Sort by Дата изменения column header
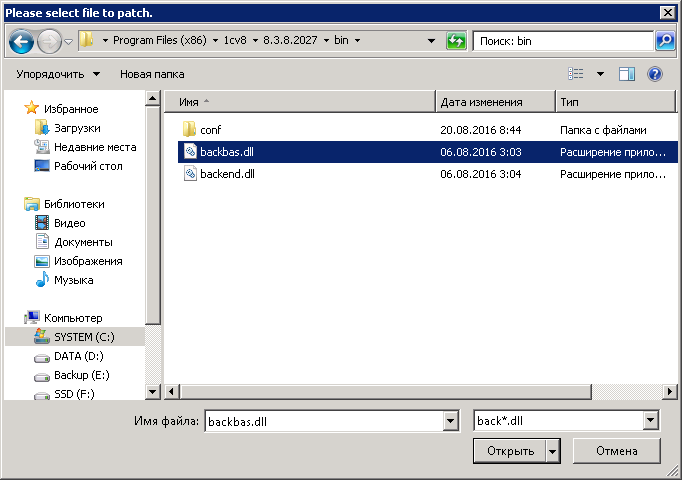The height and width of the screenshot is (480, 682). (x=494, y=102)
